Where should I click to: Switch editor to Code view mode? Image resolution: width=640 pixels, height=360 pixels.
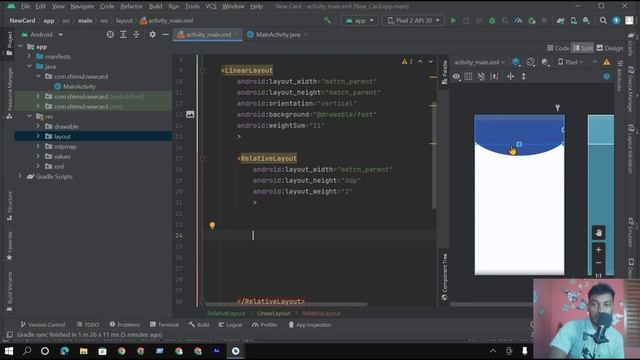(x=558, y=48)
